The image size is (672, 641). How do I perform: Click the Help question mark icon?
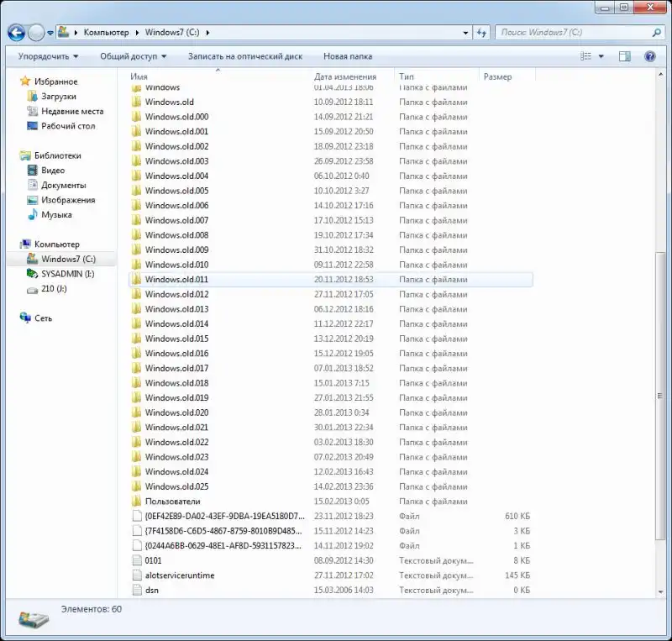click(x=649, y=56)
